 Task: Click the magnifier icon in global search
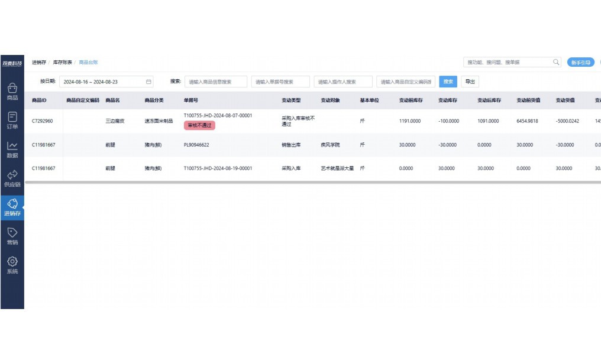tap(556, 62)
